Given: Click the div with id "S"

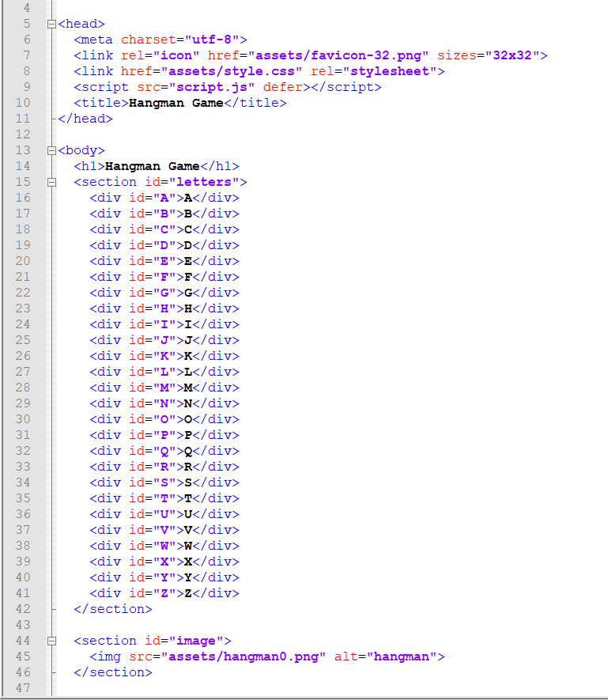Looking at the screenshot, I should click(x=164, y=482).
